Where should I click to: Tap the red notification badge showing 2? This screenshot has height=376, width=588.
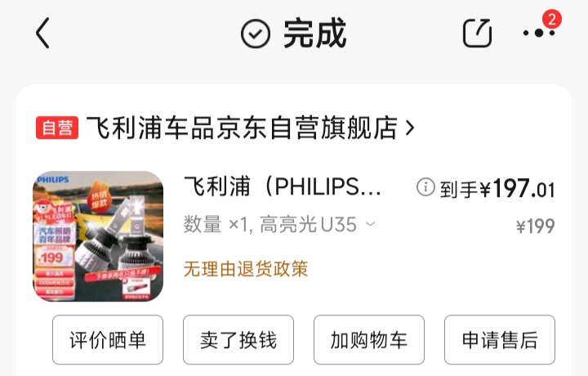[551, 19]
